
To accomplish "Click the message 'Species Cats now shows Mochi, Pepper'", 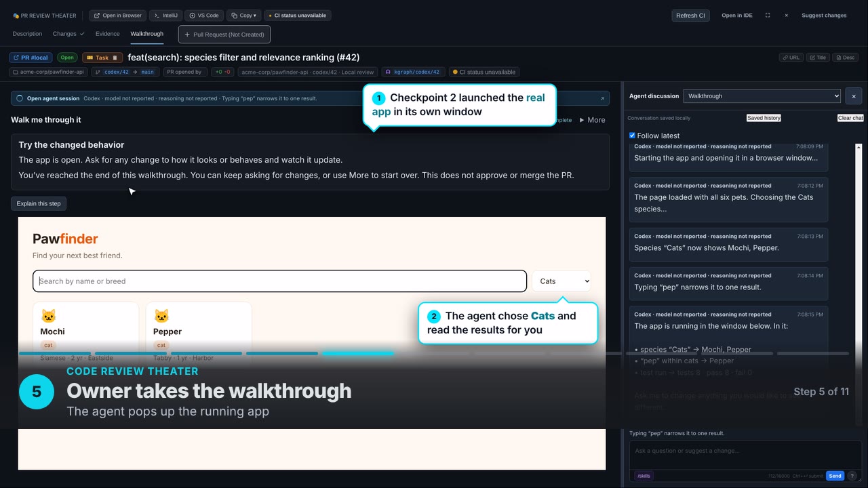I will point(728,245).
